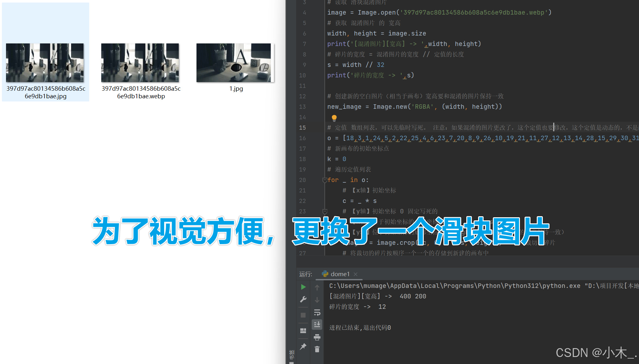Clear console output with trash icon
The width and height of the screenshot is (639, 364).
pyautogui.click(x=317, y=349)
